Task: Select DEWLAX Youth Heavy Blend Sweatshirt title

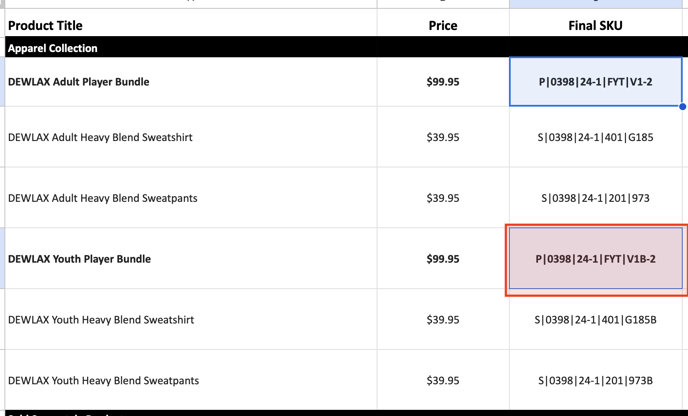Action: pos(100,320)
